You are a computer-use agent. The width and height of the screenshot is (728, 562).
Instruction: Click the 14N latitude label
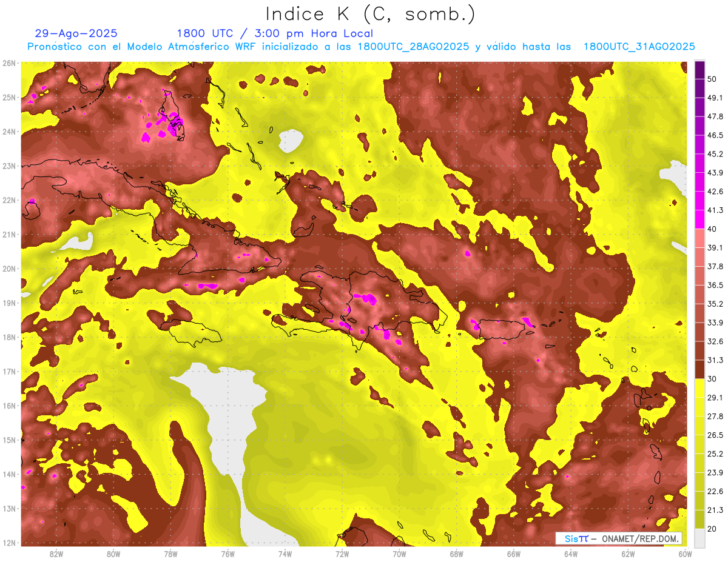[x=9, y=474]
